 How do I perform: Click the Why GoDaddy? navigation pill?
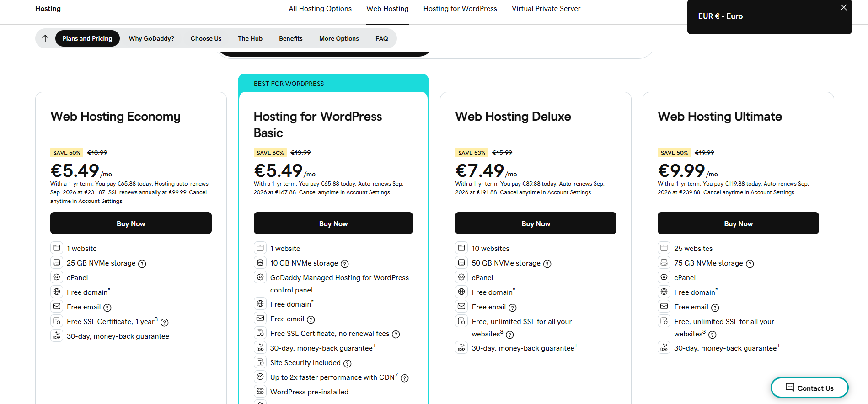coord(151,38)
